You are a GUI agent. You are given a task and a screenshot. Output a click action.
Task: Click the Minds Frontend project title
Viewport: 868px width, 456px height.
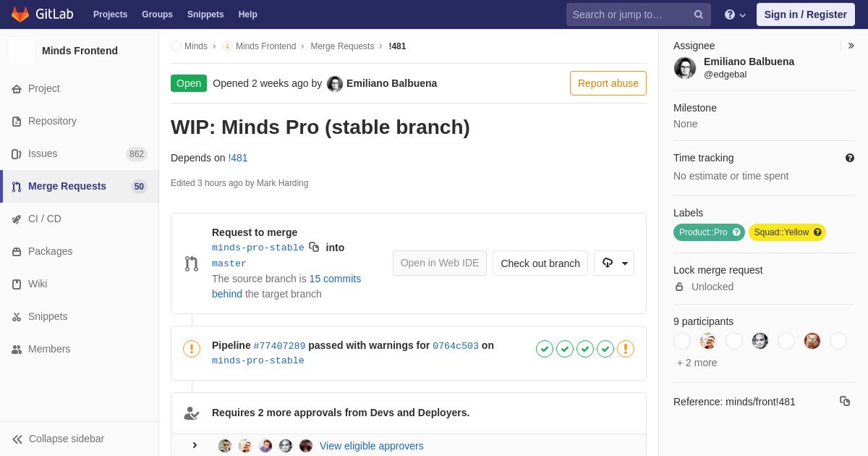point(80,51)
